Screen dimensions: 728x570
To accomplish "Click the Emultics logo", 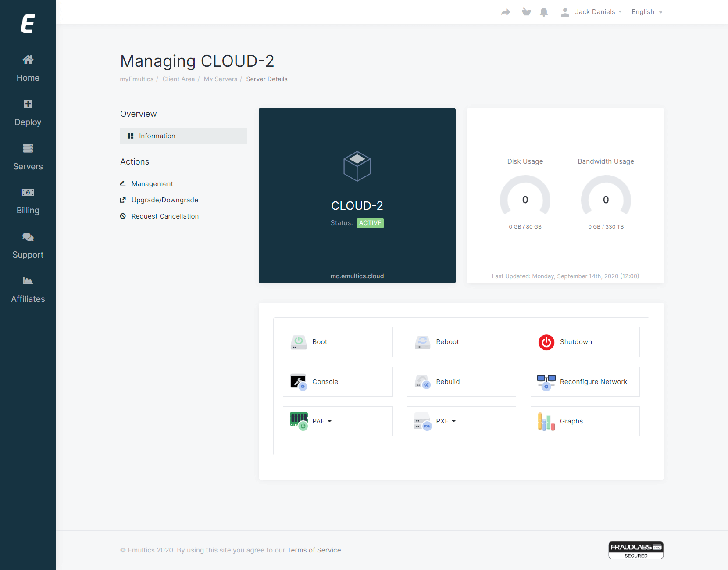I will click(28, 24).
